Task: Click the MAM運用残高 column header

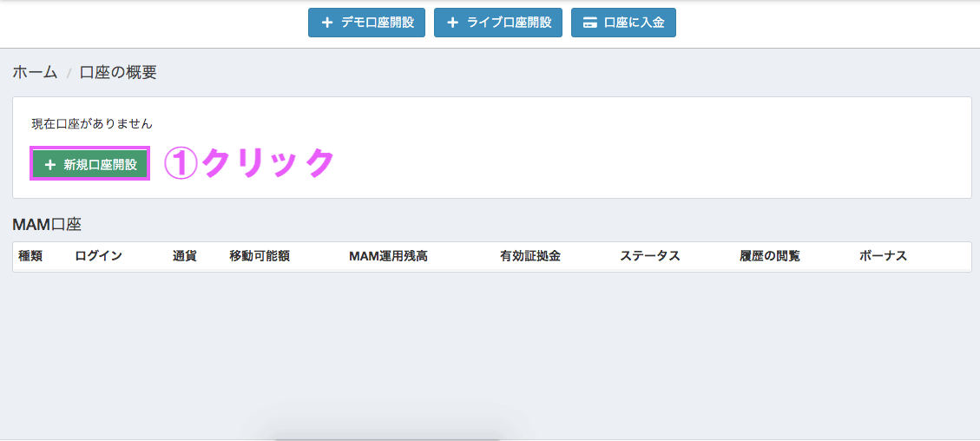Action: point(388,256)
